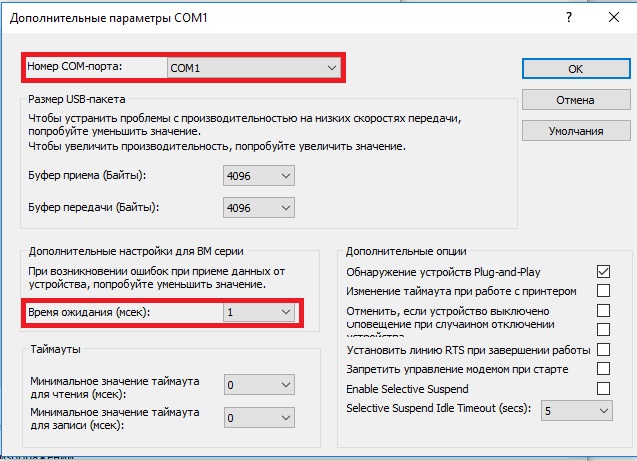Uncheck Обнаружение устройств Plug-and-Play checkbox
The height and width of the screenshot is (461, 637).
click(x=603, y=272)
